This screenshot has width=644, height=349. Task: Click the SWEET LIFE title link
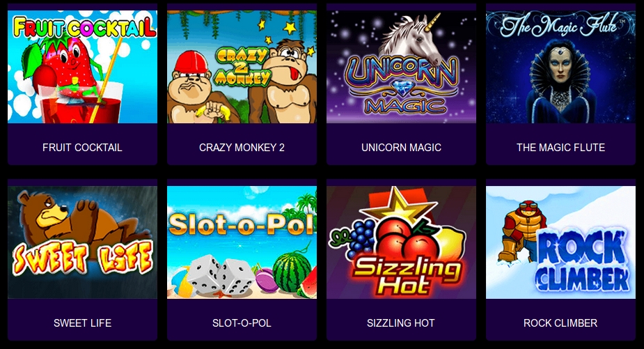82,323
